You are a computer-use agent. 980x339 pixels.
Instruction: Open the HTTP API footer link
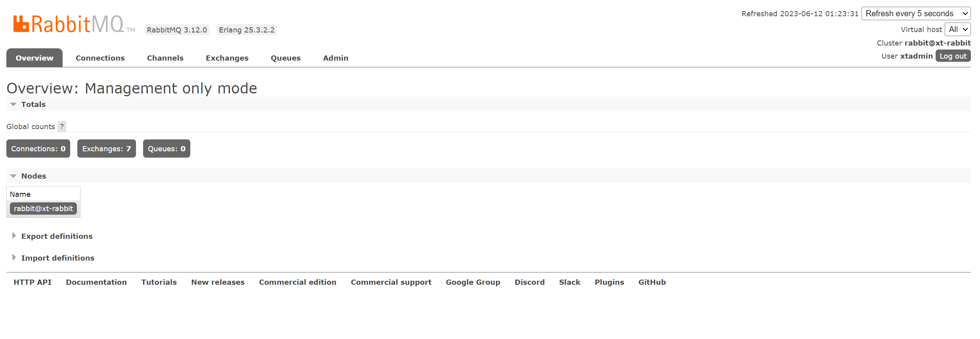33,282
